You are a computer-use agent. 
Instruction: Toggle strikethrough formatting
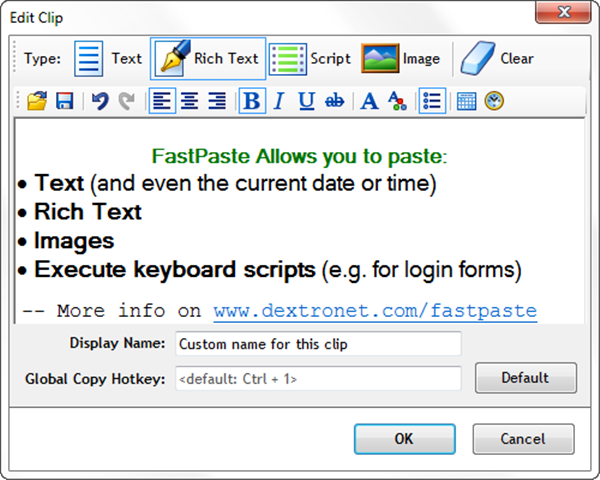tap(334, 101)
